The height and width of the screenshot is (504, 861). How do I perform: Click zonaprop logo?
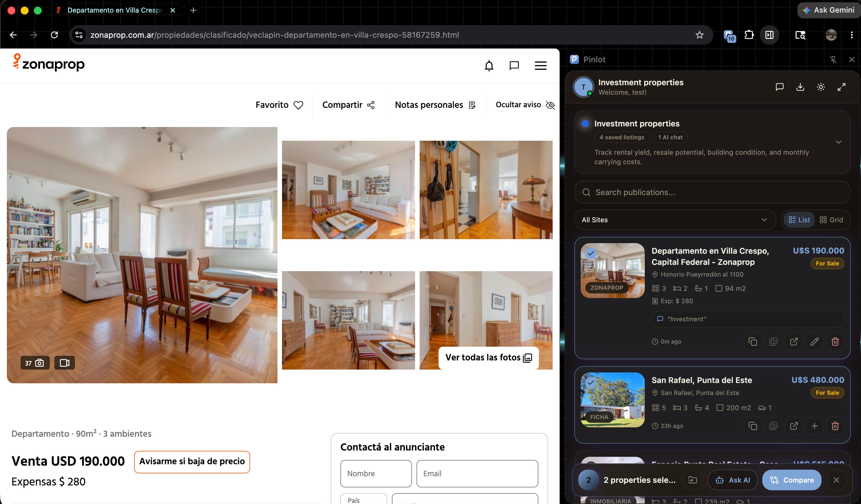coord(48,63)
